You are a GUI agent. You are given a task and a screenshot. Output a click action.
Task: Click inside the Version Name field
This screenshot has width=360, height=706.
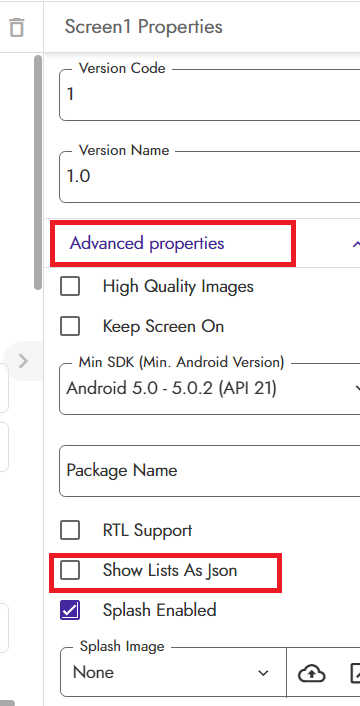point(210,176)
